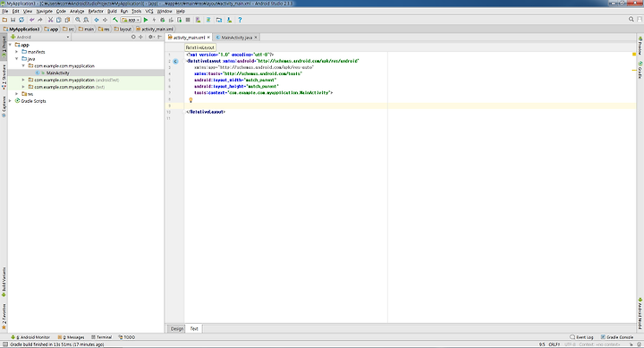Hide the Project panel with the hide icon

[x=159, y=37]
